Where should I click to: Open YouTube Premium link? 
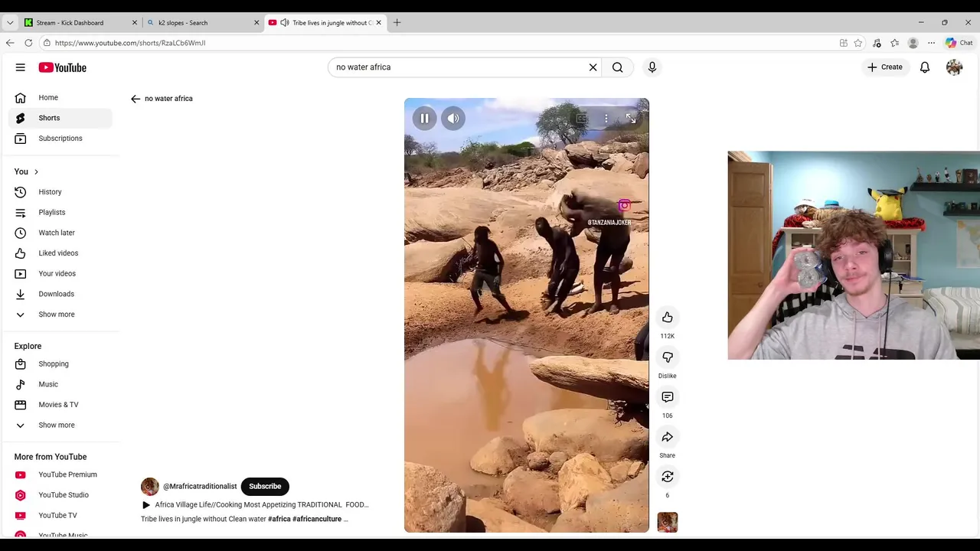(x=60, y=474)
